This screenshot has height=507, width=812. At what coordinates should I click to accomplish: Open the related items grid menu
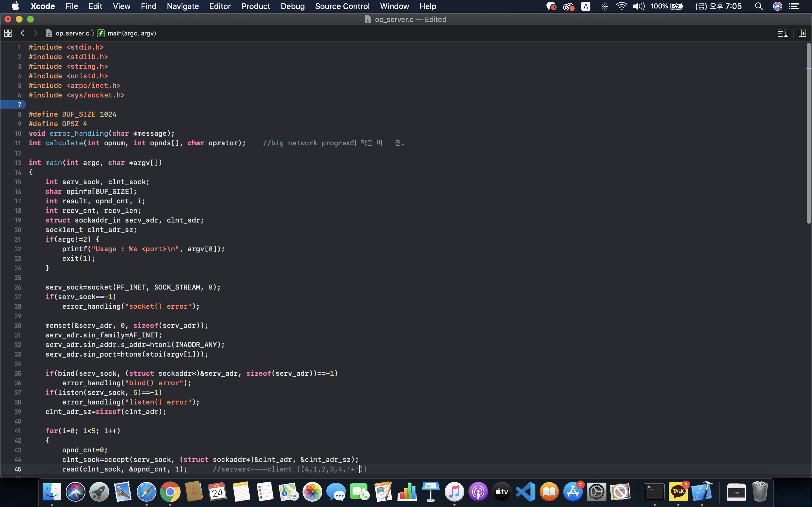pyautogui.click(x=8, y=33)
